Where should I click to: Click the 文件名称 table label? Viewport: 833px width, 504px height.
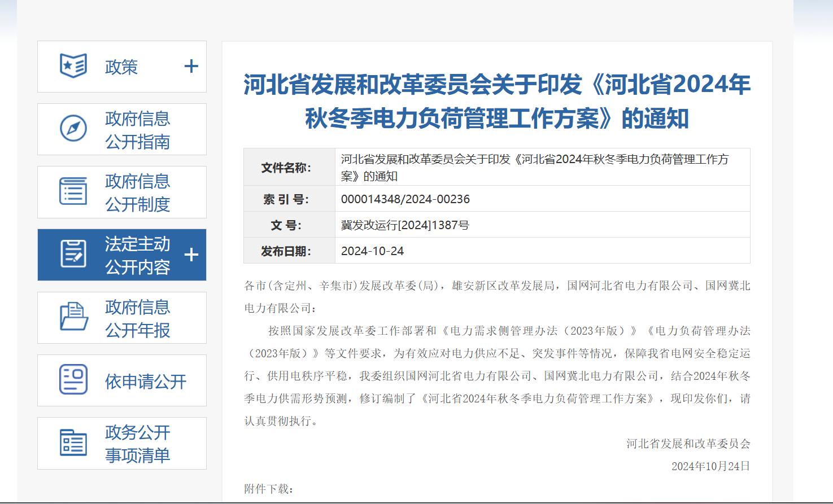tap(289, 167)
